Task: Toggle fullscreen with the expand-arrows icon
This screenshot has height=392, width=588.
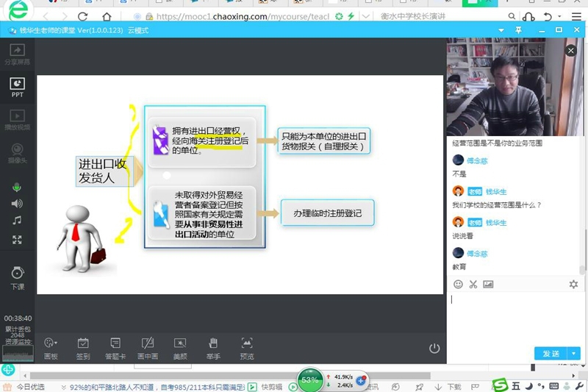Action: pyautogui.click(x=17, y=240)
